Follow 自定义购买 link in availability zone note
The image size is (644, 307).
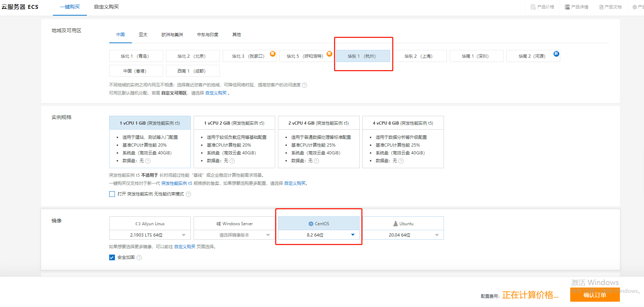click(216, 93)
